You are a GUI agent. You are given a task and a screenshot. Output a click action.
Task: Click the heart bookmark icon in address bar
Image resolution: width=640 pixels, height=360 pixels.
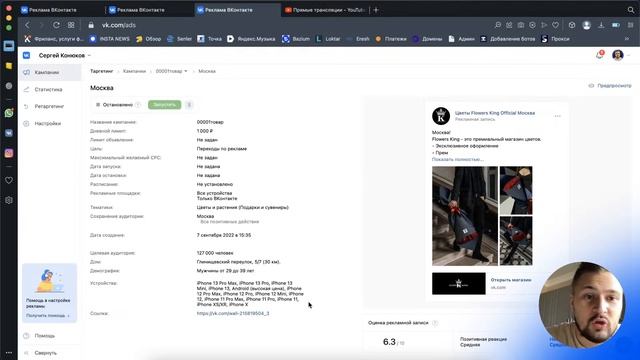556,25
